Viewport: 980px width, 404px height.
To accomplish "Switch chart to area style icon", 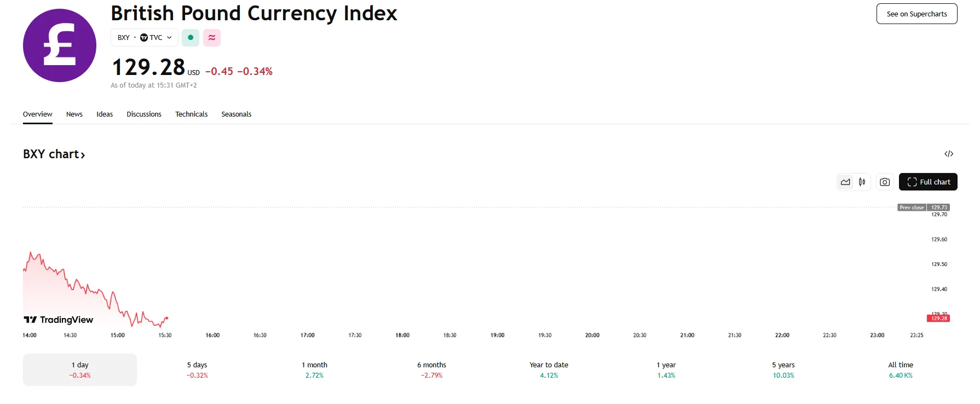I will pos(846,182).
